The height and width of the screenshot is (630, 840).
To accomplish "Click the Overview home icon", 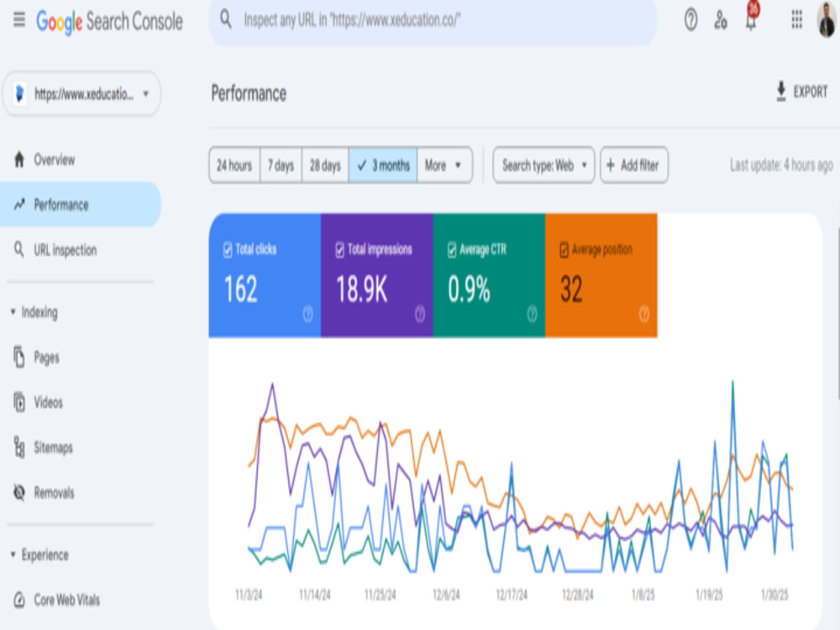I will 19,160.
